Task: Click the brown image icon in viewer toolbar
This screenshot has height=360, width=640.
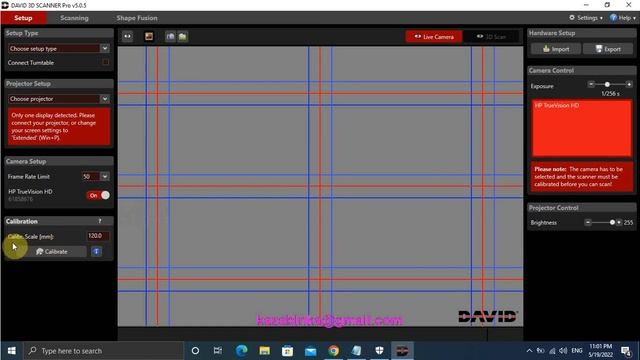Action: click(149, 36)
